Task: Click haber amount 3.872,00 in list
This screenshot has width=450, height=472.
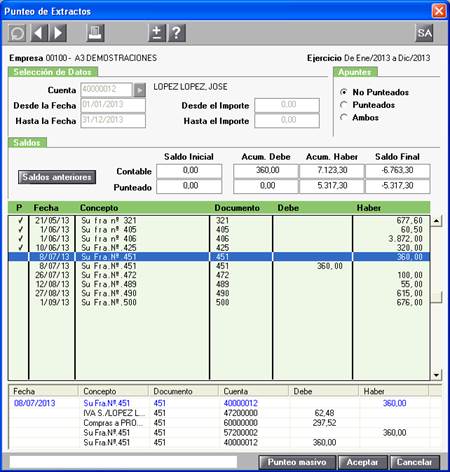Action: pos(406,239)
